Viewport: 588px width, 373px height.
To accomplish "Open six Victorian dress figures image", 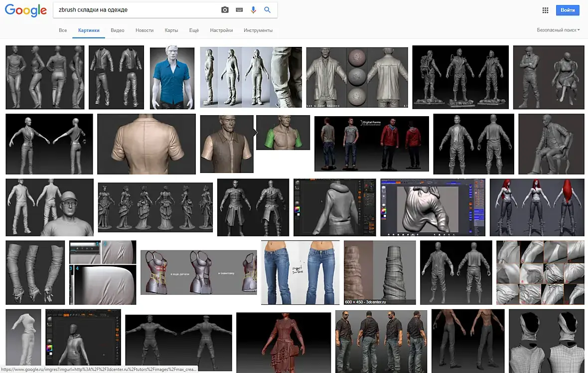I will tap(155, 207).
